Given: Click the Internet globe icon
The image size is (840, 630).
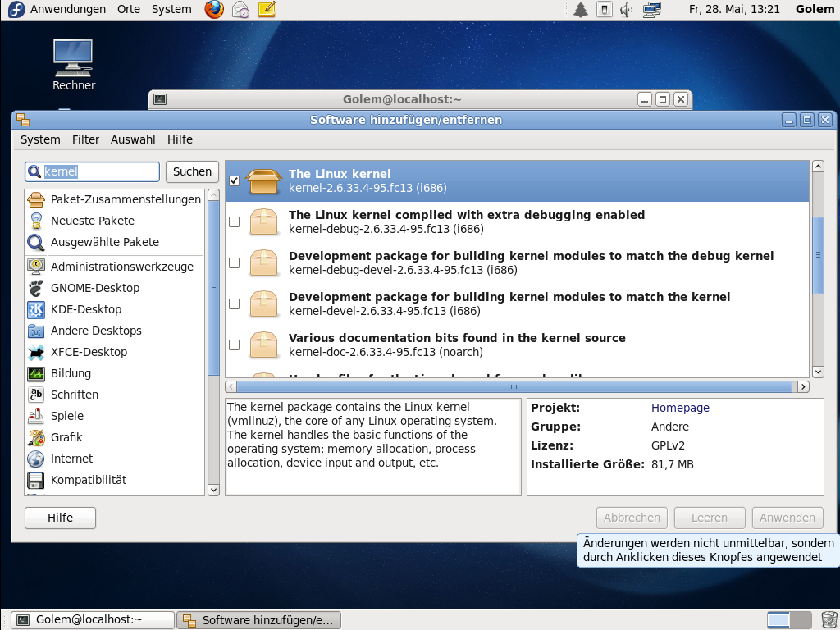Looking at the screenshot, I should (x=36, y=459).
